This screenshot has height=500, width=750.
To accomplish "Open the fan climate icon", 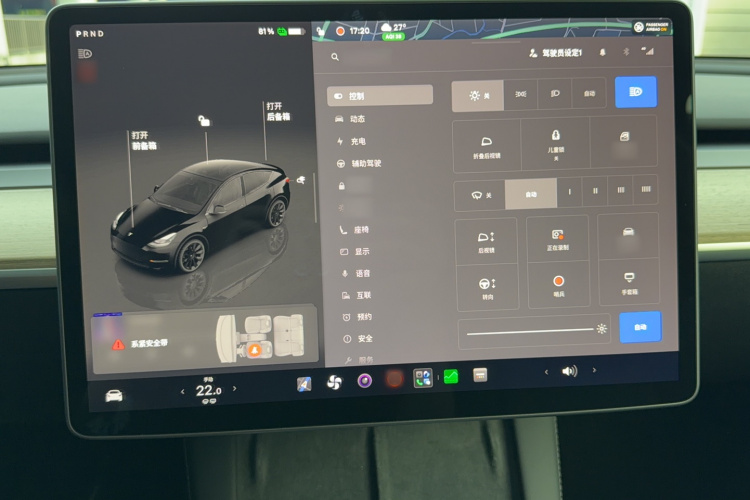I will coord(334,382).
